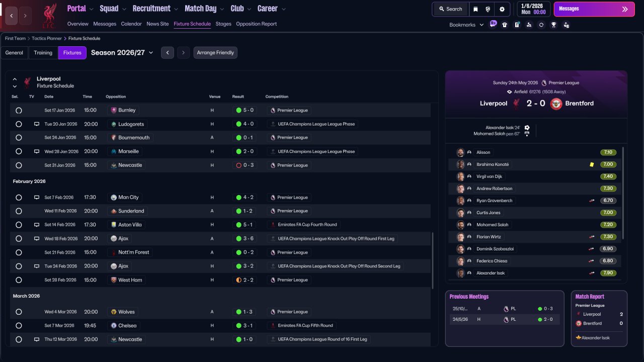Select the Bournemouth fixture radio button

(19, 138)
